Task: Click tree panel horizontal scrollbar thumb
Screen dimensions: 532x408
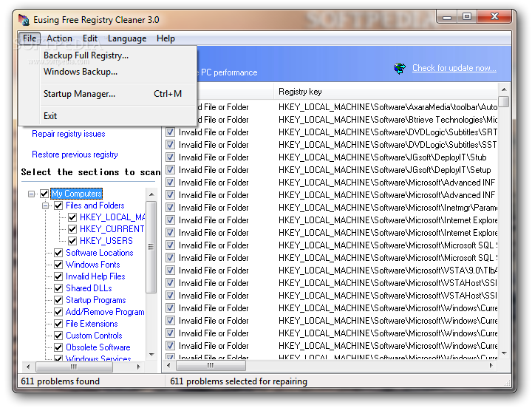Action: pyautogui.click(x=74, y=367)
